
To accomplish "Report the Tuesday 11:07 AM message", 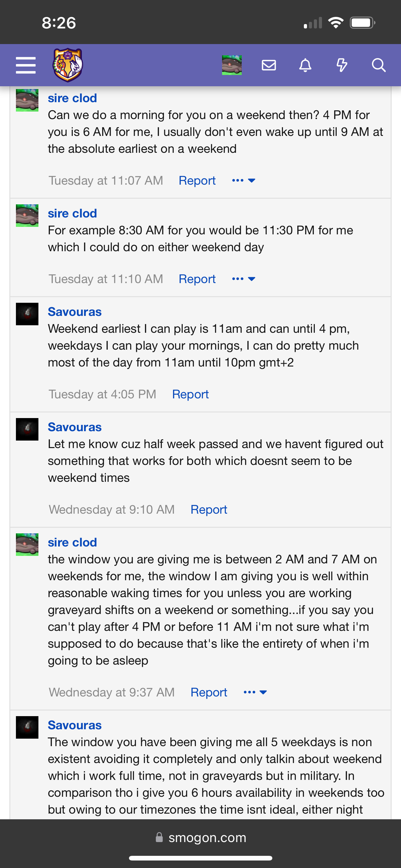I will pyautogui.click(x=197, y=181).
